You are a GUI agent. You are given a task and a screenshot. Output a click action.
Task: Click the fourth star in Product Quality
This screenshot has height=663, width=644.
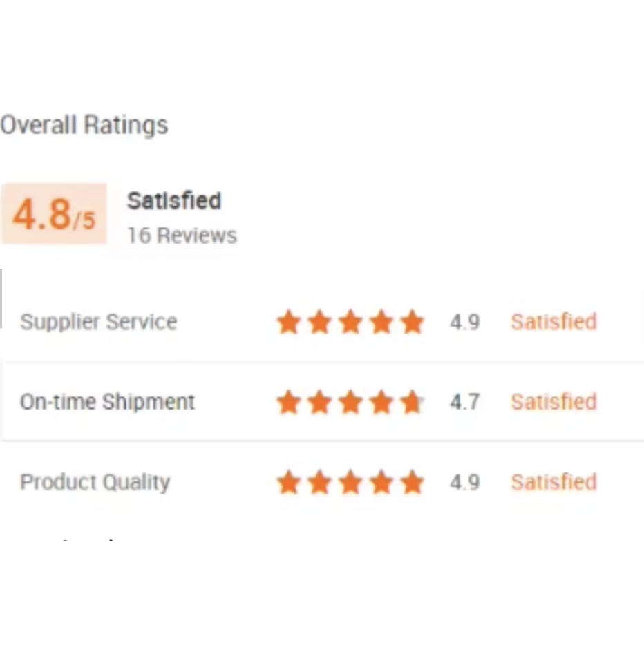[x=381, y=482]
